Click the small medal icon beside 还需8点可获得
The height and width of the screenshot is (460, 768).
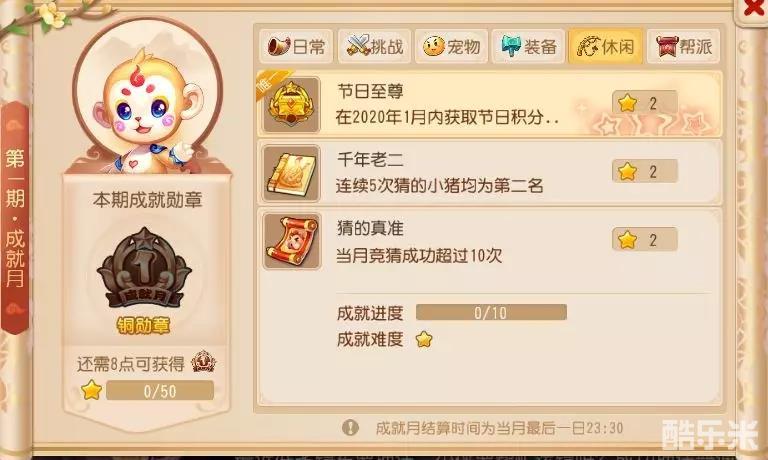pos(203,362)
